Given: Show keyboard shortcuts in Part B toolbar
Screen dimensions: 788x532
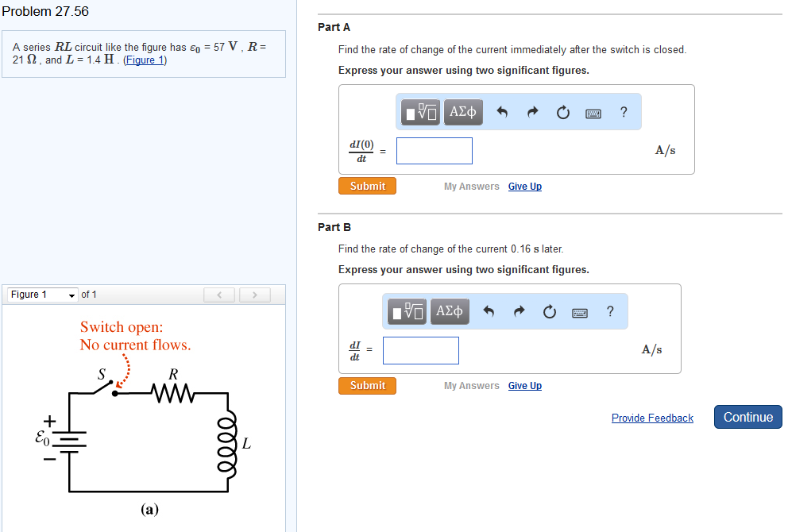Looking at the screenshot, I should coord(579,313).
